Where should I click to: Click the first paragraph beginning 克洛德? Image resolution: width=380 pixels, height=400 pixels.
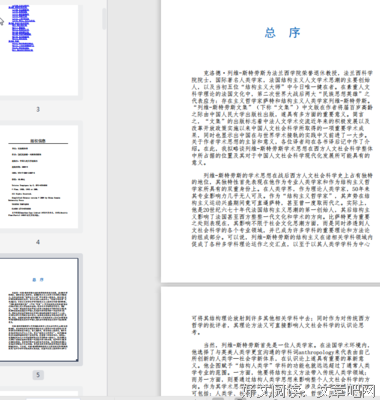pos(282,118)
